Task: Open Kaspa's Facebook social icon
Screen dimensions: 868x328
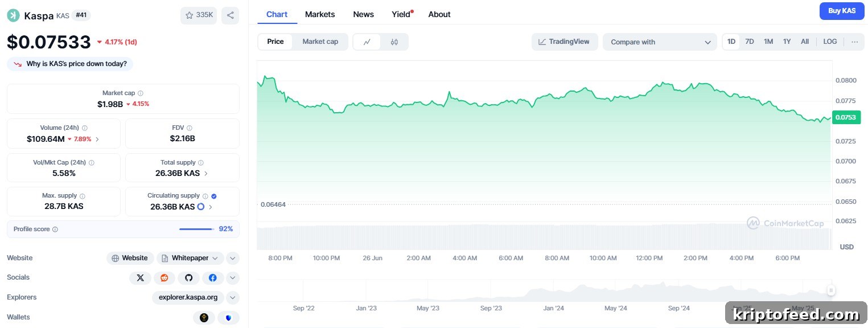Action: pyautogui.click(x=212, y=278)
